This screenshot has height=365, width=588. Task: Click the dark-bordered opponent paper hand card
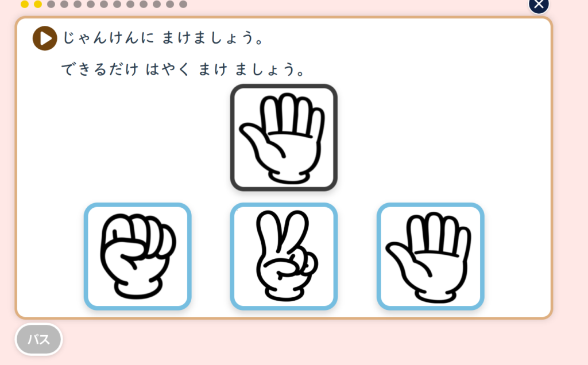point(284,138)
